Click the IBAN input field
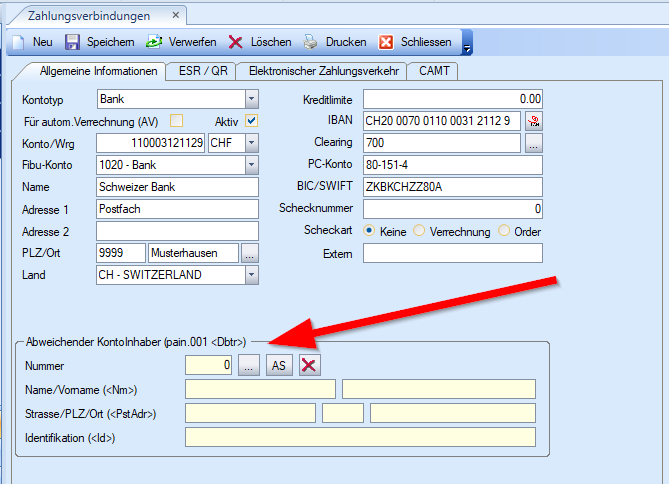669x484 pixels. click(442, 121)
